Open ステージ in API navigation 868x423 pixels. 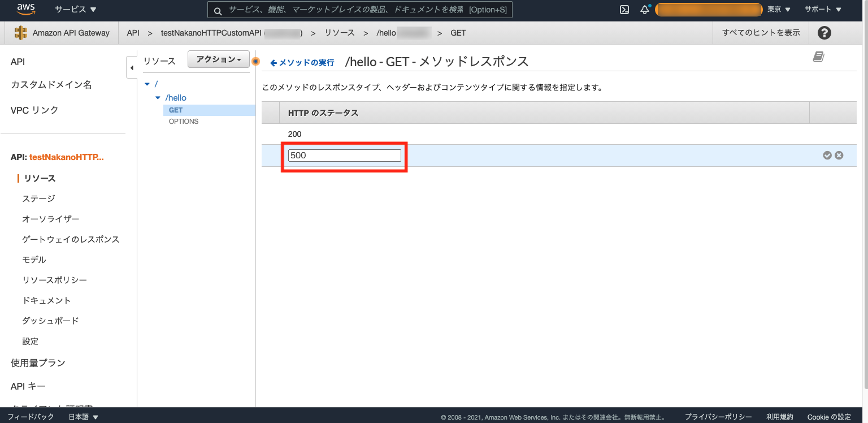point(38,198)
